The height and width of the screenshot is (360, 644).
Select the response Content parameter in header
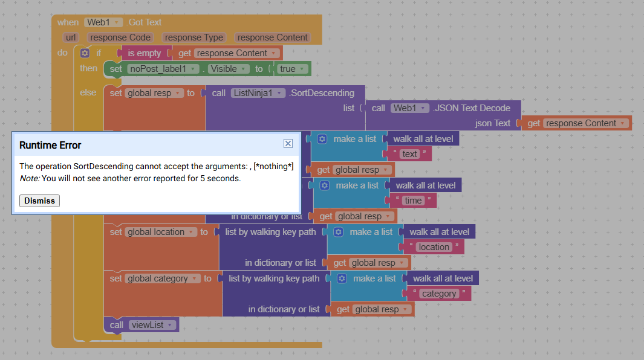[x=272, y=37]
